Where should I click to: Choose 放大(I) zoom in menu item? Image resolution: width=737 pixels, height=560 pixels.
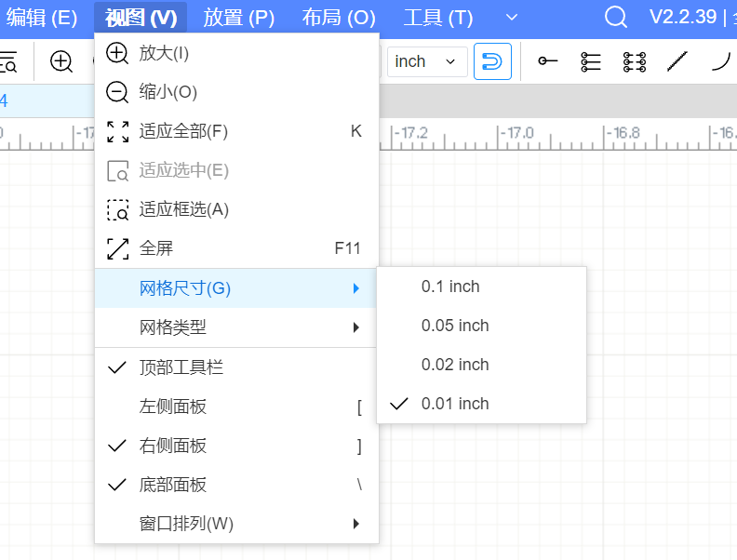(236, 53)
